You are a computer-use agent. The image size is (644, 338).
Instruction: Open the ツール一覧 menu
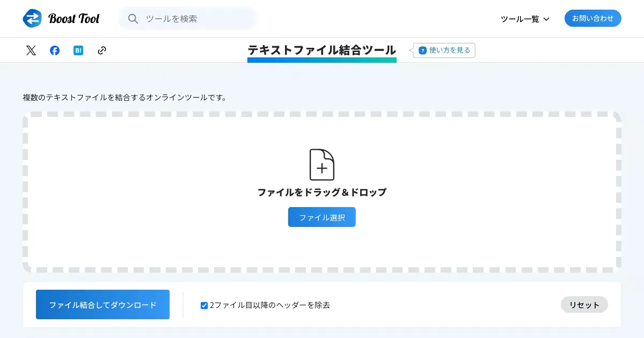pyautogui.click(x=519, y=19)
